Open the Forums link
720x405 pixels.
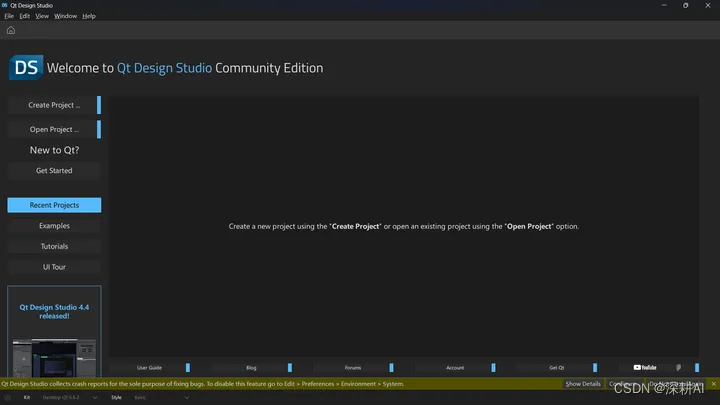coord(353,368)
